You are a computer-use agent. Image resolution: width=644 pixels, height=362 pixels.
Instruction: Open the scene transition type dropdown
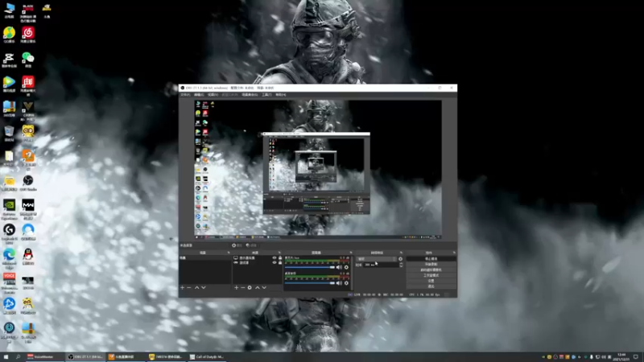click(x=376, y=259)
